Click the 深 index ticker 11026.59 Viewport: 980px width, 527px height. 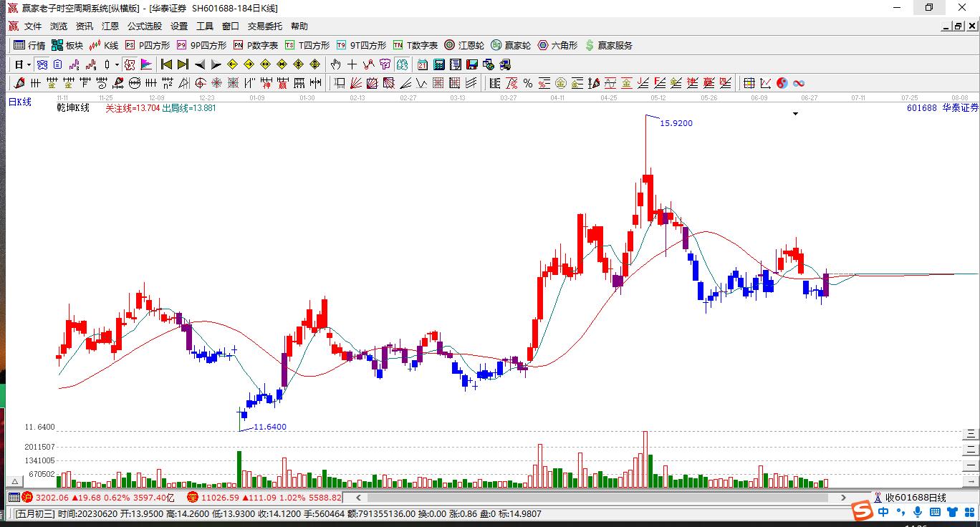(265, 498)
